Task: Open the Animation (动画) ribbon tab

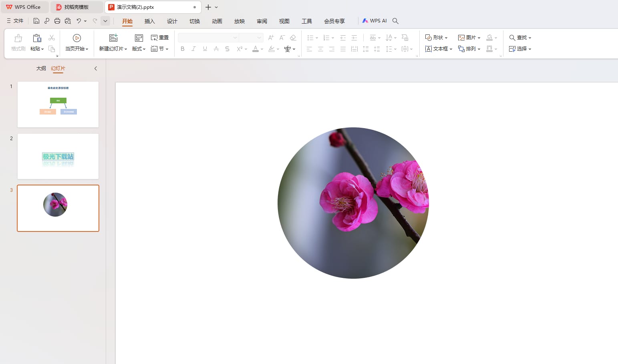Action: coord(217,21)
